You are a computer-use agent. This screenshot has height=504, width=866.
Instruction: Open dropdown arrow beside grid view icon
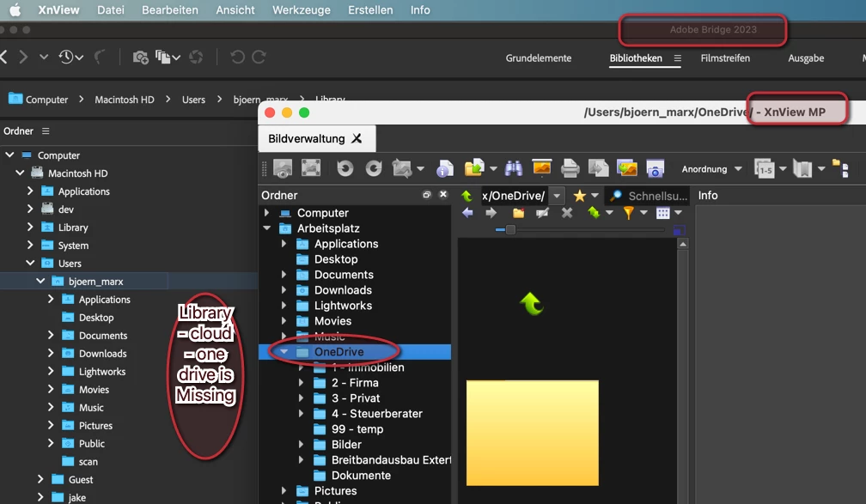678,213
